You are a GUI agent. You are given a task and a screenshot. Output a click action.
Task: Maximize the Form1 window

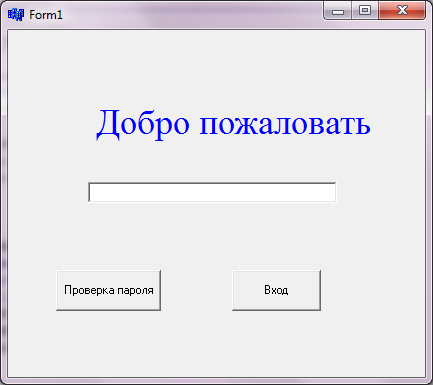point(365,11)
